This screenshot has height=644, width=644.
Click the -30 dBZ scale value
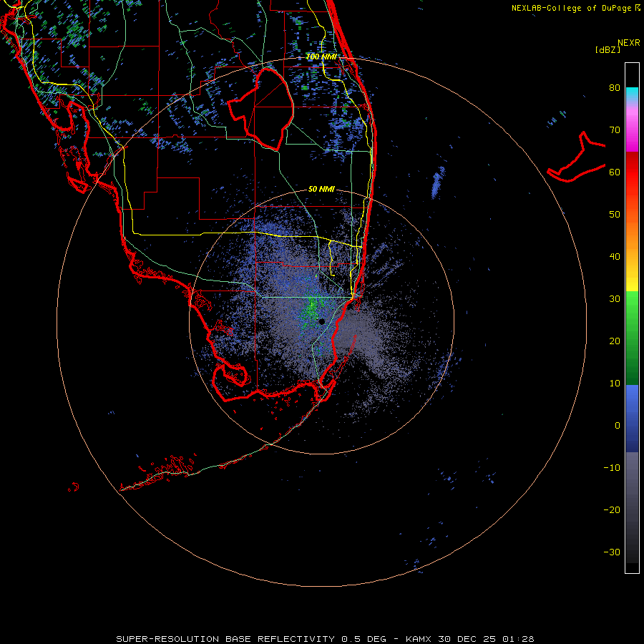(x=612, y=552)
